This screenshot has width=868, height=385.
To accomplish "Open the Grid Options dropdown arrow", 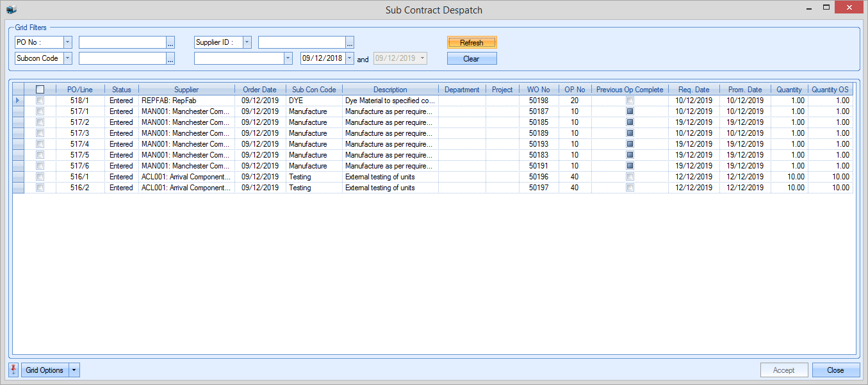I will [74, 370].
